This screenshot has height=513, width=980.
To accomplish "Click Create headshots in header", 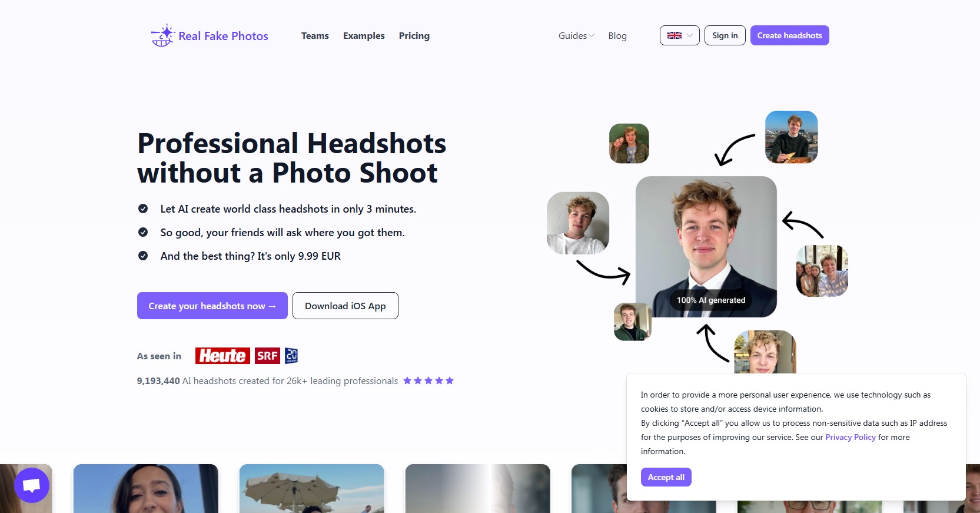I will tap(789, 35).
